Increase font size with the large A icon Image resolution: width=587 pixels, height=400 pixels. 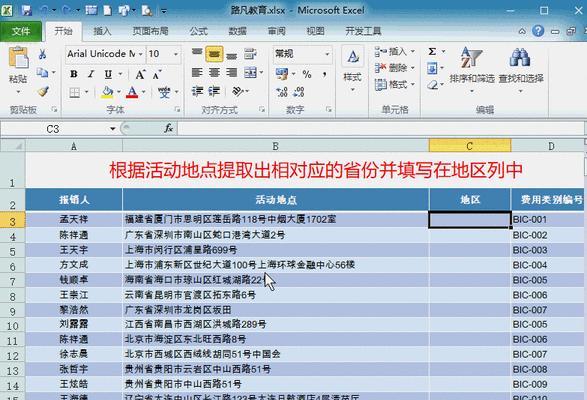point(140,75)
